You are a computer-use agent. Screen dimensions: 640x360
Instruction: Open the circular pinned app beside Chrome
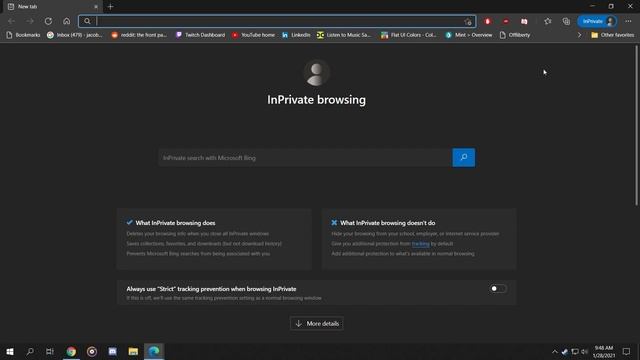click(x=92, y=351)
